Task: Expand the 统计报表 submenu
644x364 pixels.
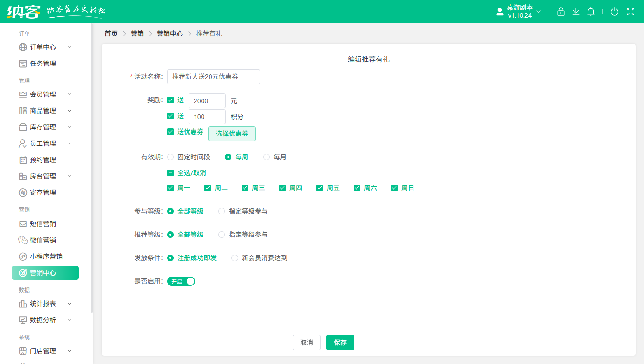Action: pos(42,303)
